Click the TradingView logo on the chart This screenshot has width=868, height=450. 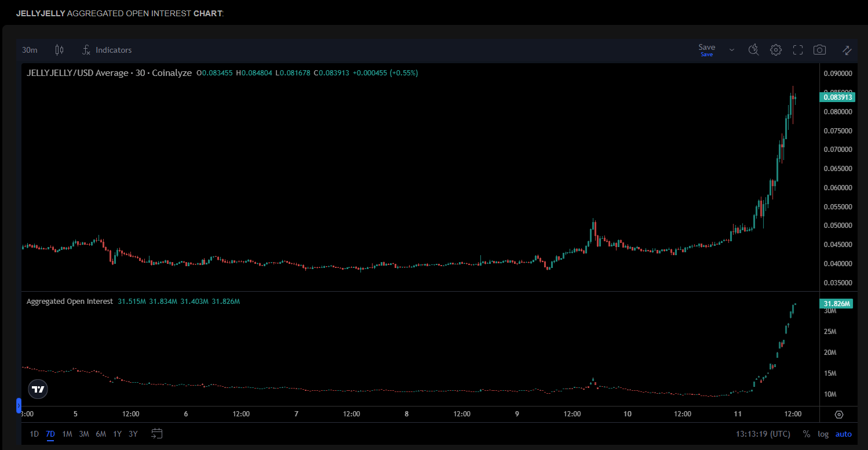pos(37,389)
